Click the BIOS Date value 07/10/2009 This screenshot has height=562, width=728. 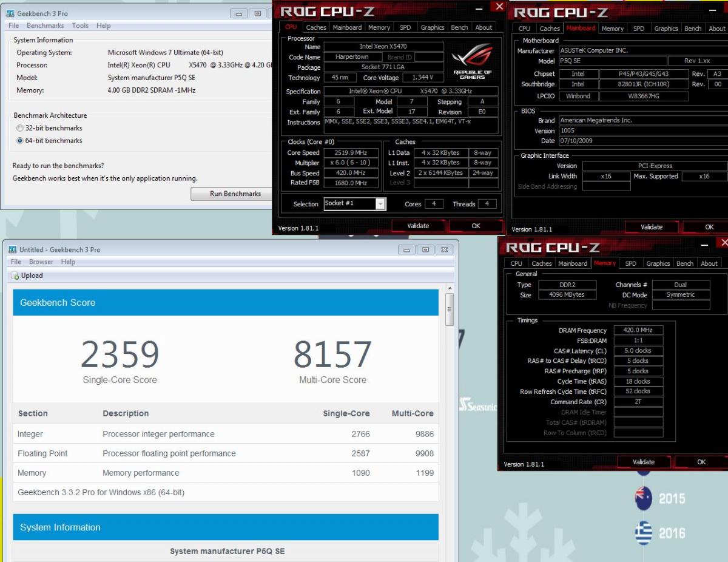point(643,141)
